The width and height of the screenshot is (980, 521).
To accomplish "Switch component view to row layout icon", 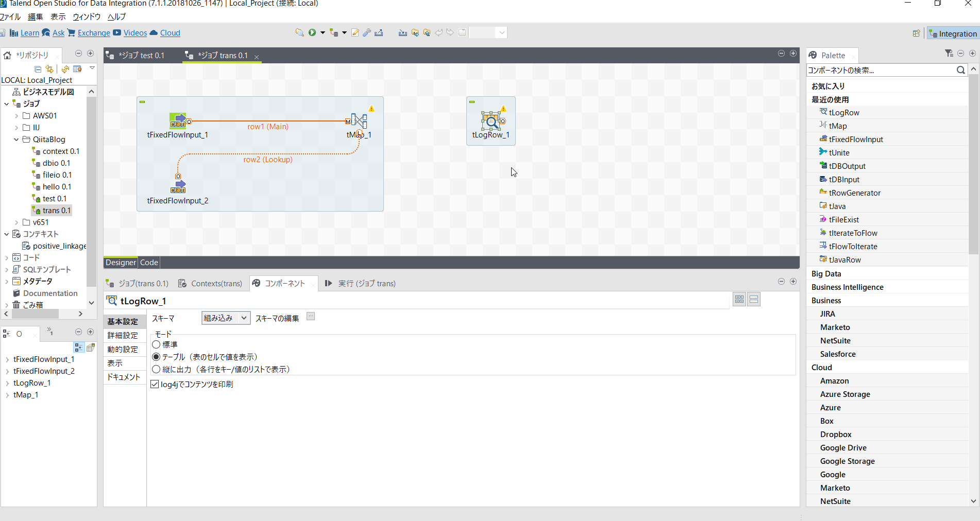I will (x=754, y=299).
